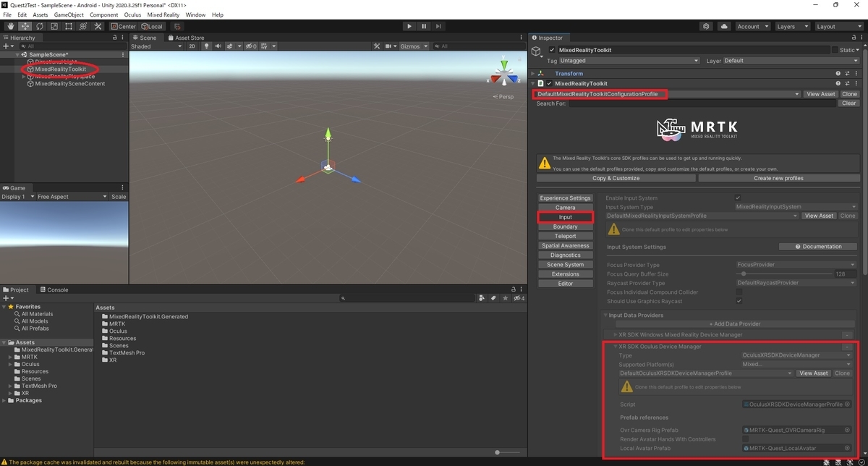This screenshot has height=466, width=868.
Task: Click the Pause button
Action: [x=424, y=26]
